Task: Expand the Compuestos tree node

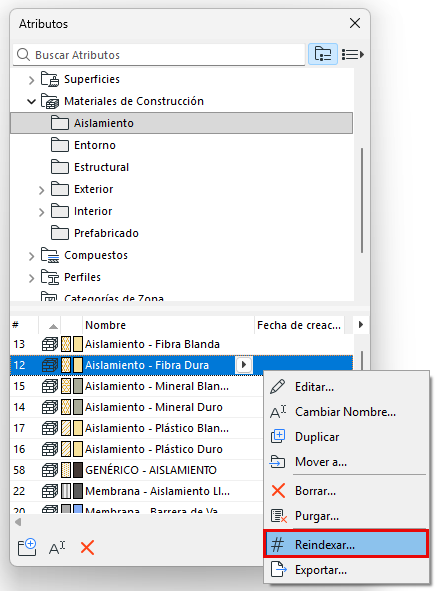Action: [31, 256]
